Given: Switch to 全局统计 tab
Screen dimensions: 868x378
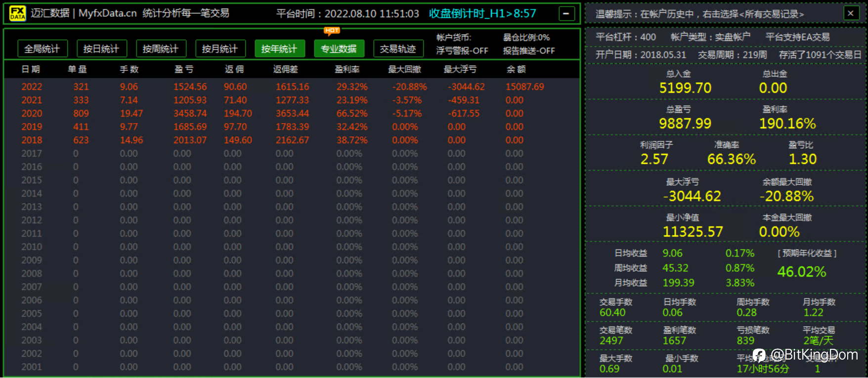Looking at the screenshot, I should coord(42,49).
